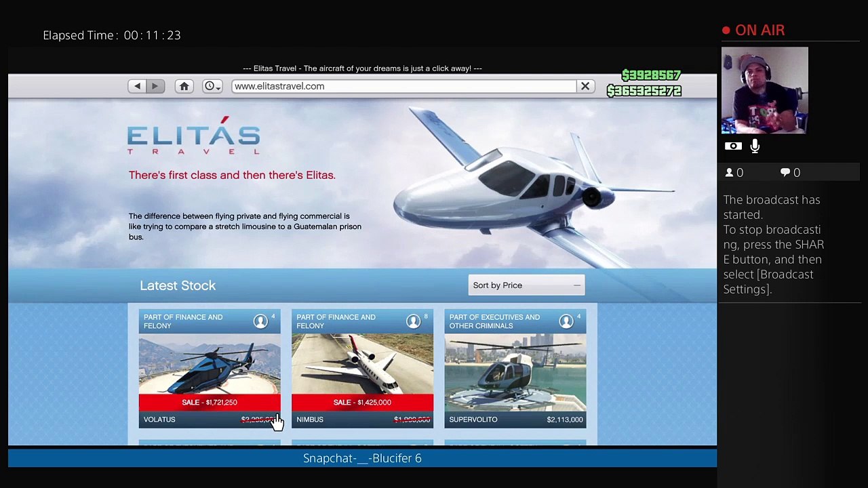Open the in-game browser home page

pos(184,86)
